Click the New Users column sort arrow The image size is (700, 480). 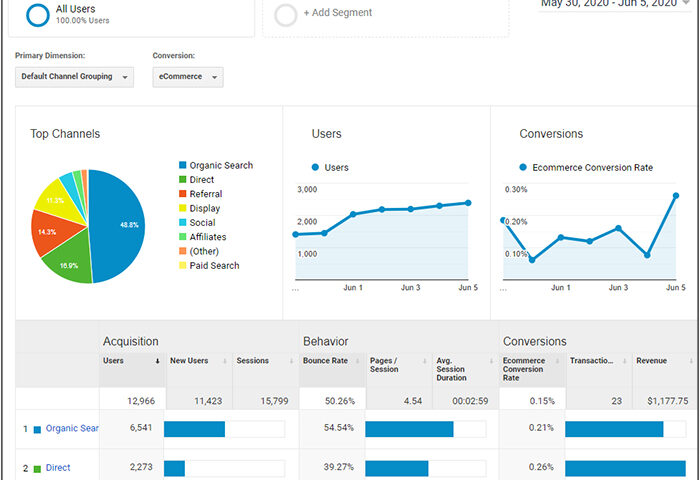(225, 361)
